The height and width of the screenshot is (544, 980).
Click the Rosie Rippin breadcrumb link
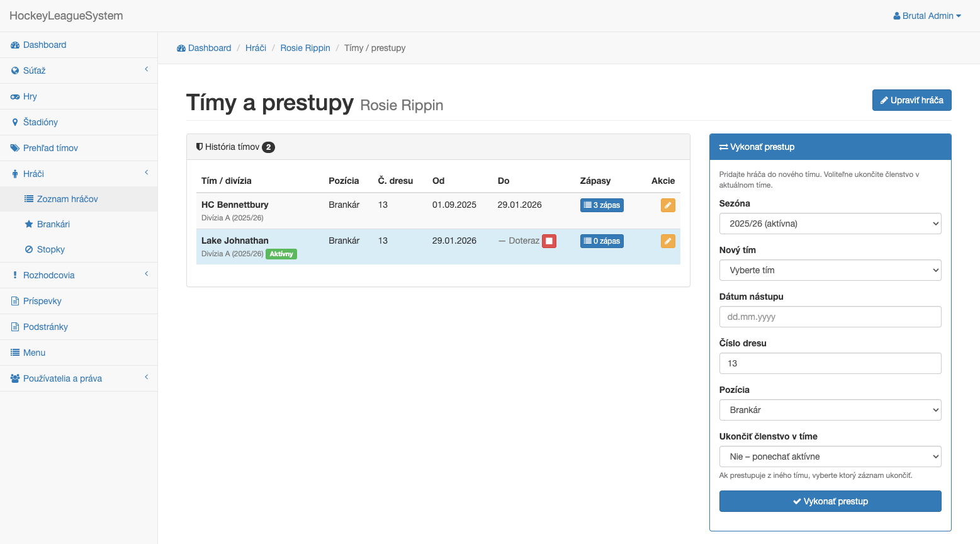click(305, 48)
